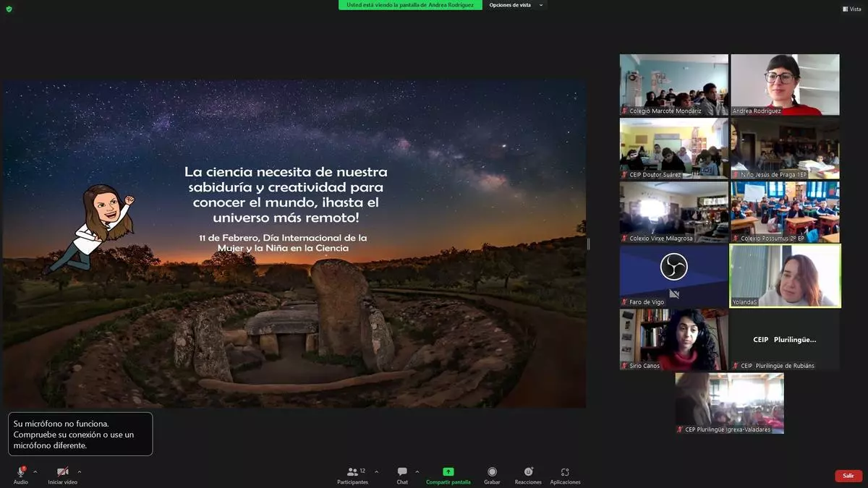Screen dimensions: 868x488
Task: Open the Participantes panel
Action: 352,475
